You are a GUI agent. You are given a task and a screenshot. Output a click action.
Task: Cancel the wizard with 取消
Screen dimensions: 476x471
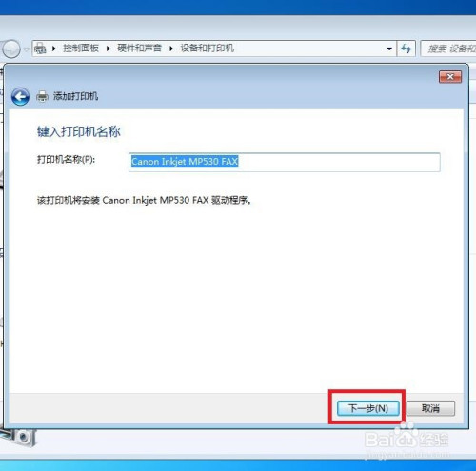[430, 408]
